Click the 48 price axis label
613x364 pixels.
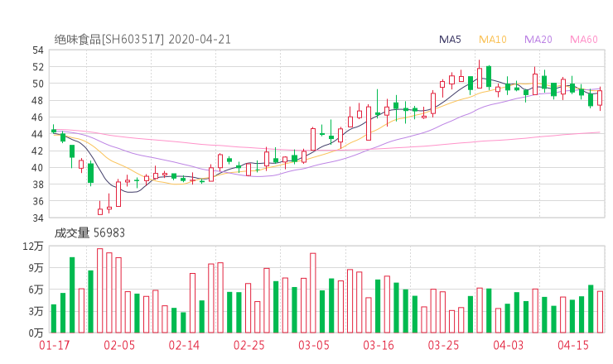tap(38, 101)
